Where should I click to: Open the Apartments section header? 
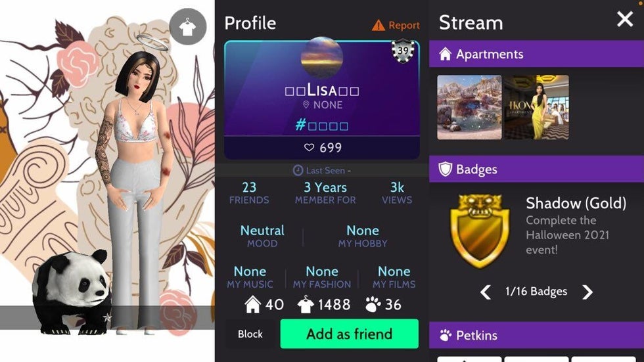(536, 54)
